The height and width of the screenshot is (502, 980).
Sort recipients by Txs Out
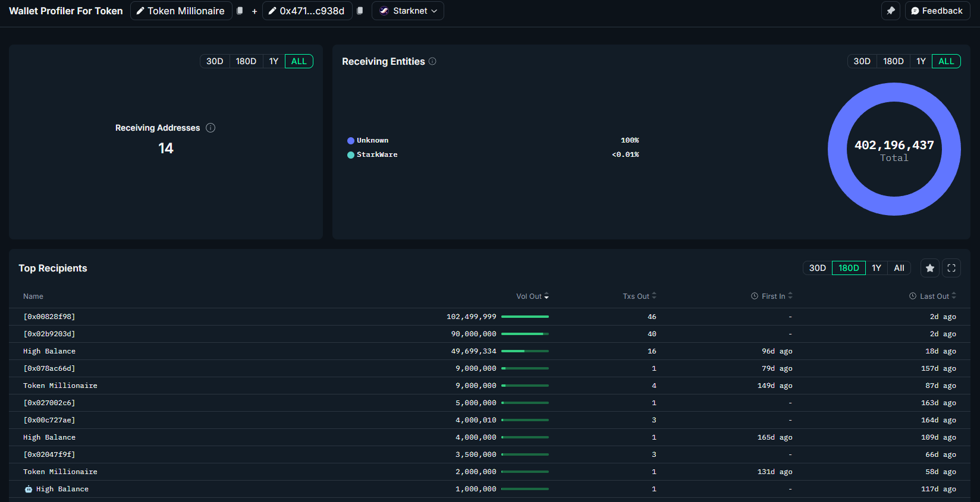pyautogui.click(x=639, y=296)
